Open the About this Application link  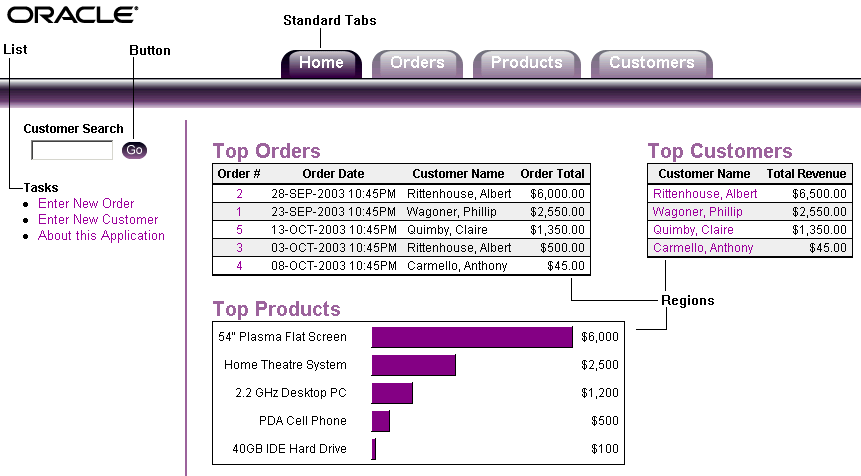(x=101, y=236)
